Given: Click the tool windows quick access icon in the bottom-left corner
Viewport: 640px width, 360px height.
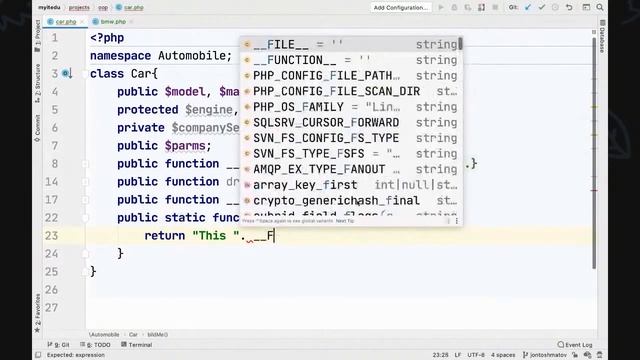Looking at the screenshot, I should (x=38, y=355).
